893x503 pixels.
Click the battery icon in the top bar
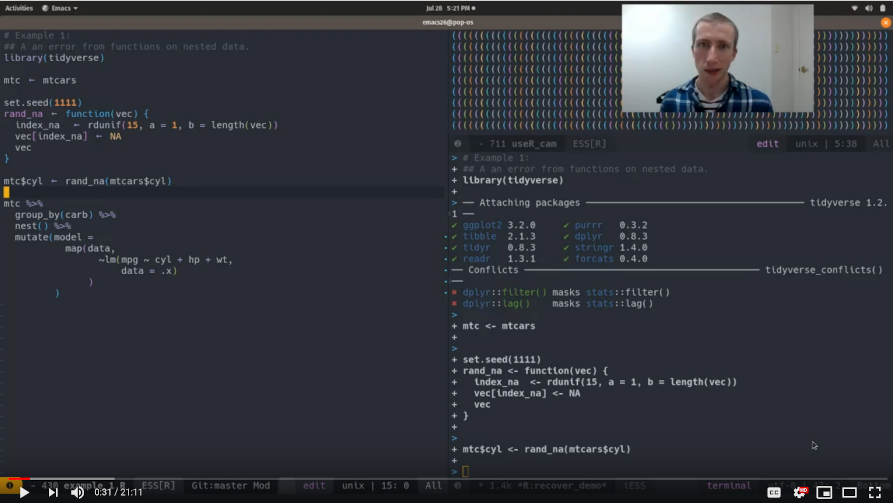[882, 8]
